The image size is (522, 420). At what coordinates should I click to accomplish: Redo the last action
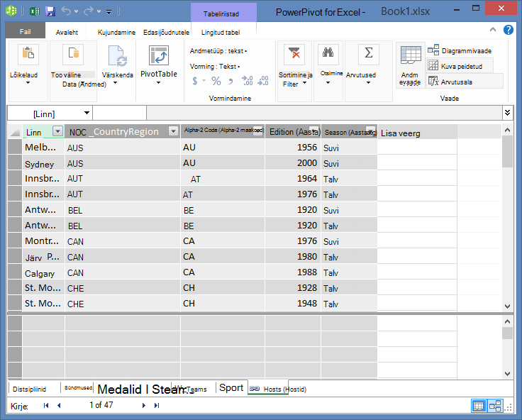[89, 11]
